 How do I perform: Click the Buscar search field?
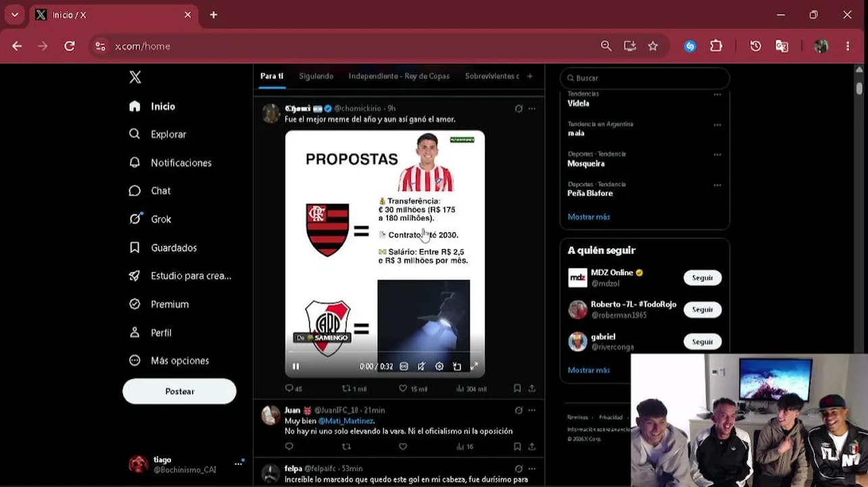coord(645,78)
